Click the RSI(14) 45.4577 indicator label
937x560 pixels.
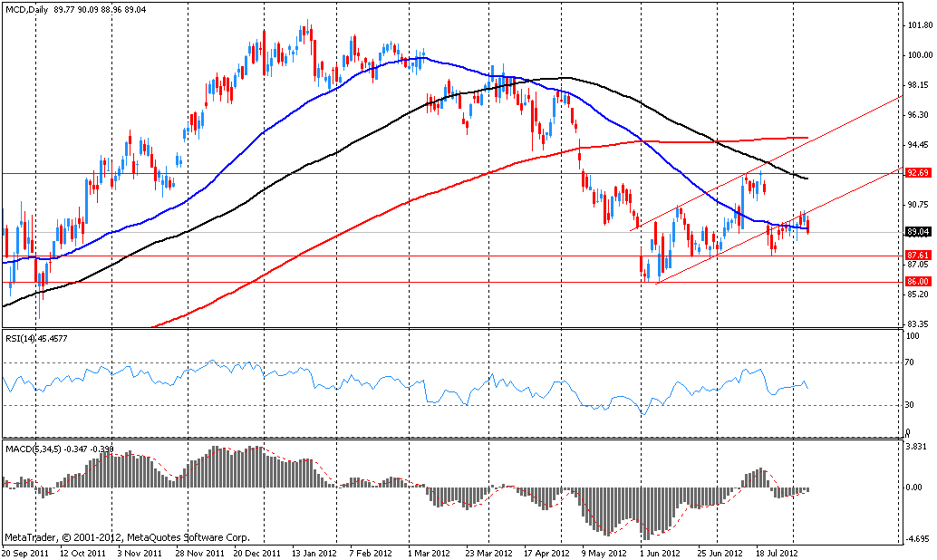pos(36,338)
